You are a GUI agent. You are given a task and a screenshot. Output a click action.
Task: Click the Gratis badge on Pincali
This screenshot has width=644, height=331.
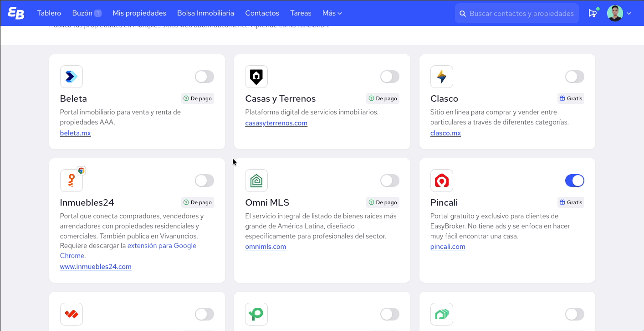[x=571, y=202]
